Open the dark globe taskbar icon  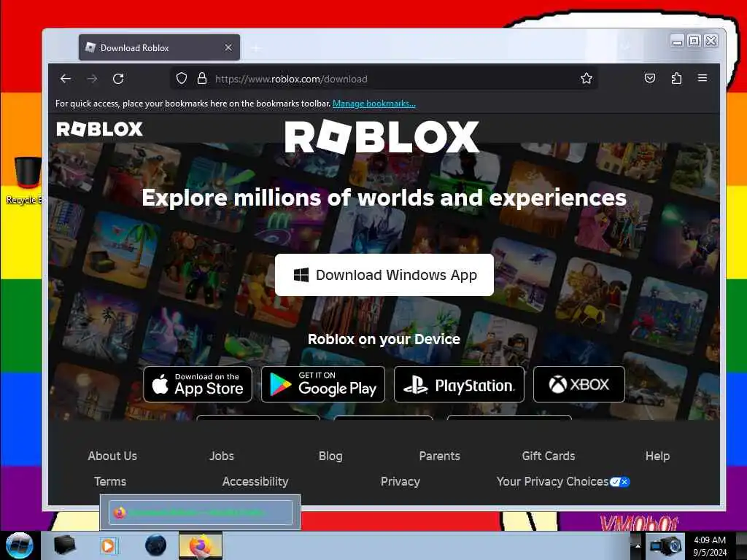click(156, 545)
